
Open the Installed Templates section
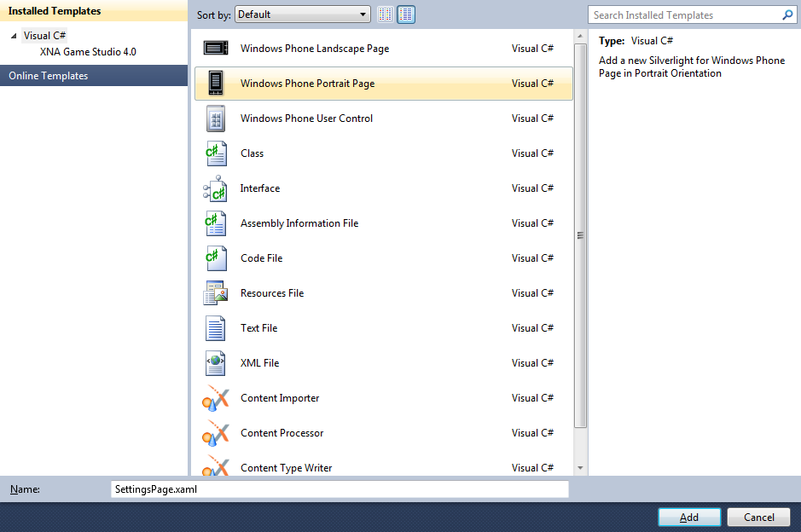(x=94, y=11)
